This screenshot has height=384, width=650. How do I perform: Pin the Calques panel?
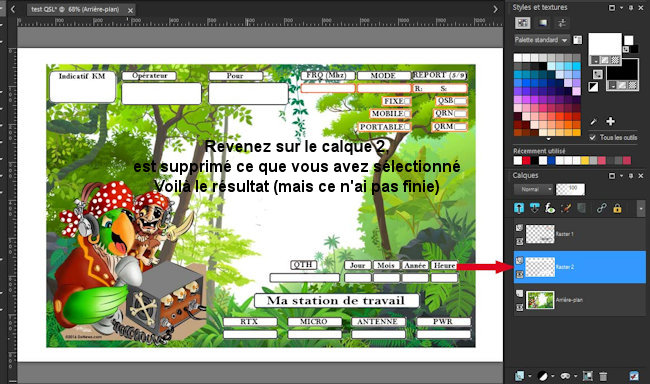(x=631, y=176)
